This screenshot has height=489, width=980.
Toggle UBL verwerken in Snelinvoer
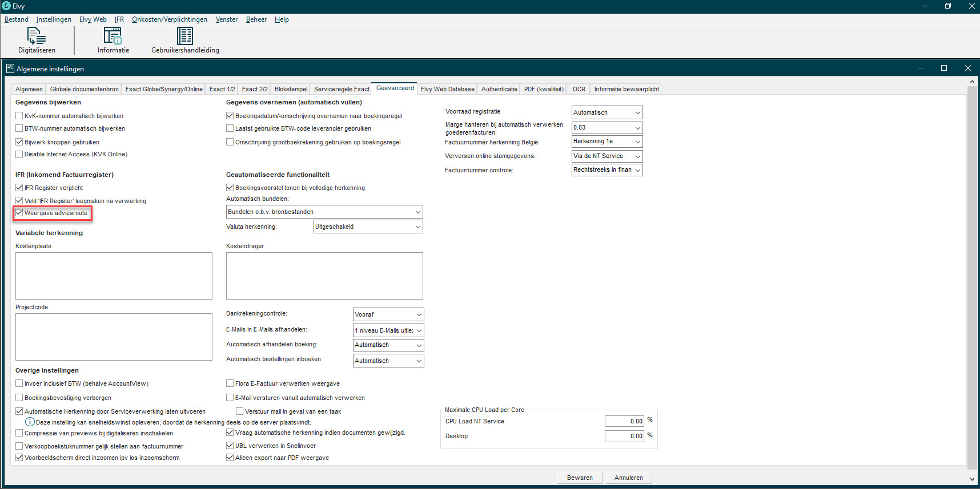[230, 446]
